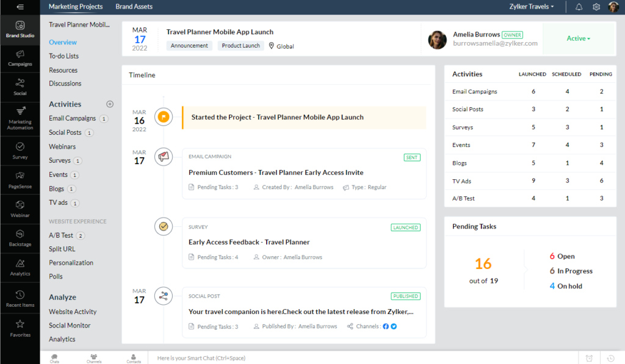Expand the Active status dropdown
The width and height of the screenshot is (625, 364).
(x=578, y=38)
